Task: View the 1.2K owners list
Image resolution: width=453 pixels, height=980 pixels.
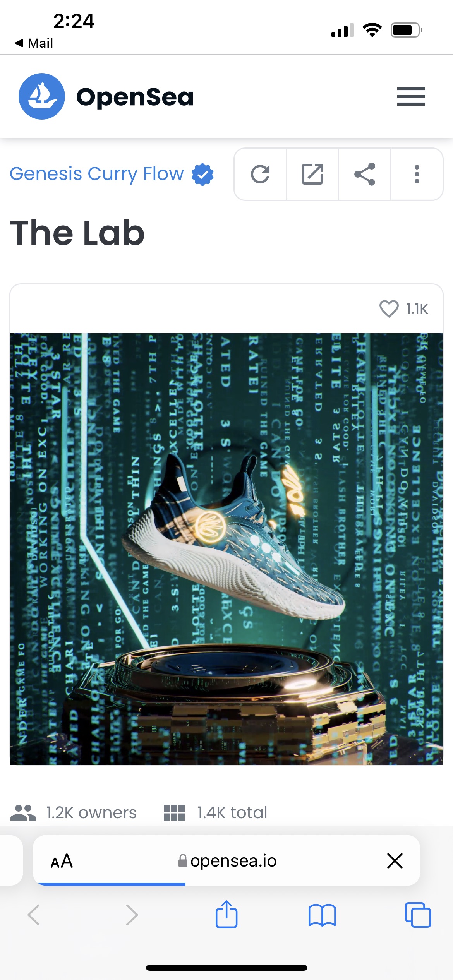Action: (74, 812)
